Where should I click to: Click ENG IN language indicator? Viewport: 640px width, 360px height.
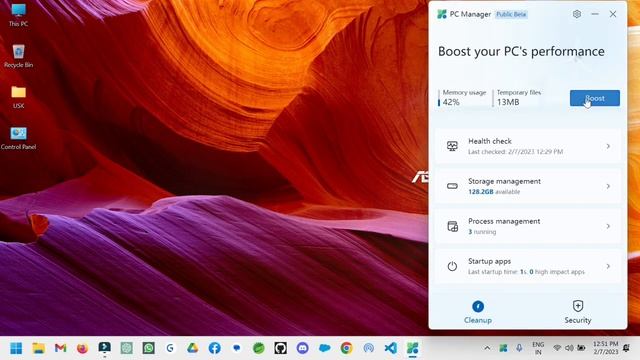coord(538,348)
